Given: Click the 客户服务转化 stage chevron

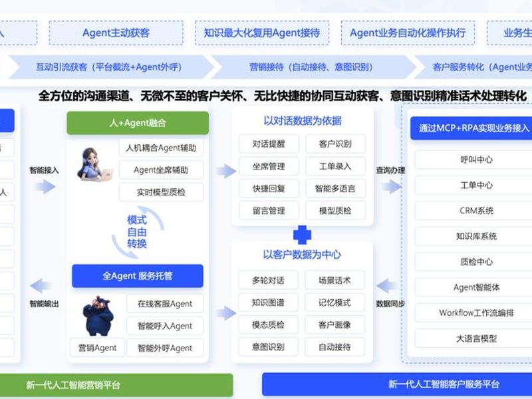Looking at the screenshot, I should pos(473,67).
